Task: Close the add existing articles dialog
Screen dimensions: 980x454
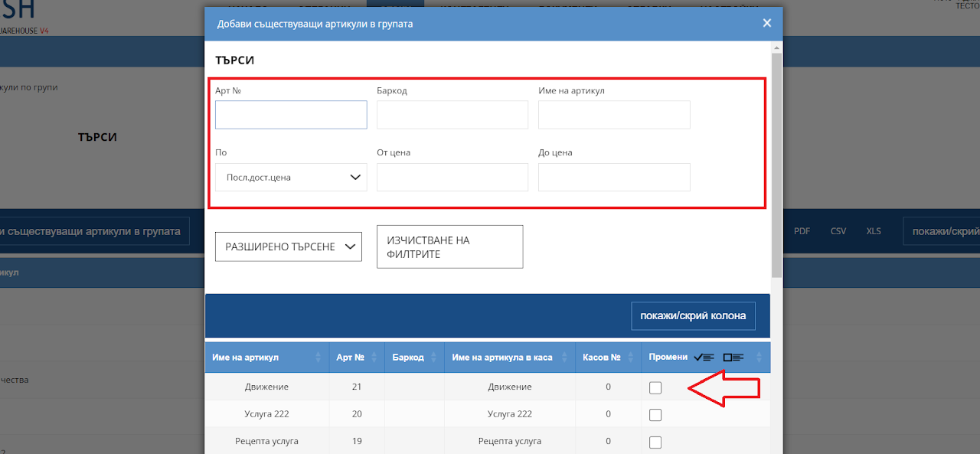Action: [x=766, y=23]
